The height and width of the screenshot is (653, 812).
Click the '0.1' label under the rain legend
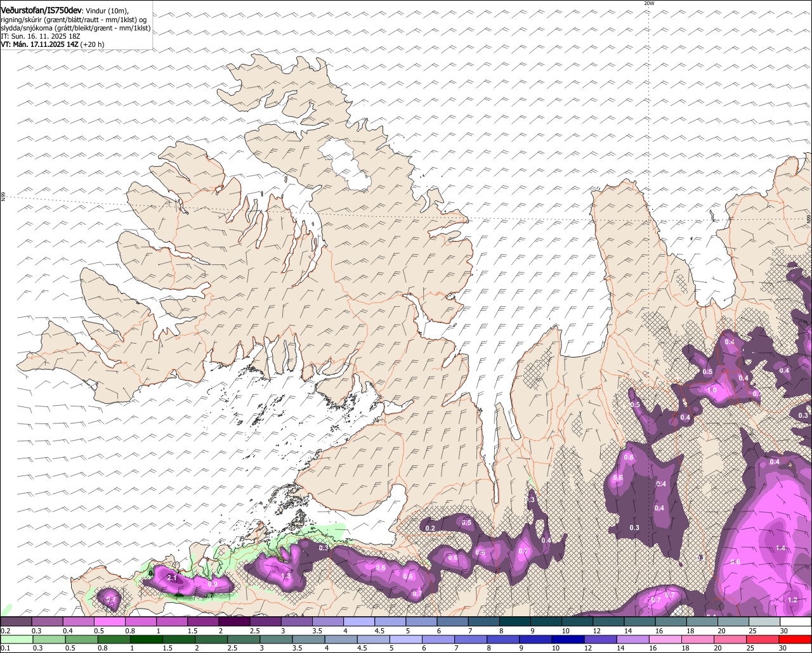coord(6,648)
